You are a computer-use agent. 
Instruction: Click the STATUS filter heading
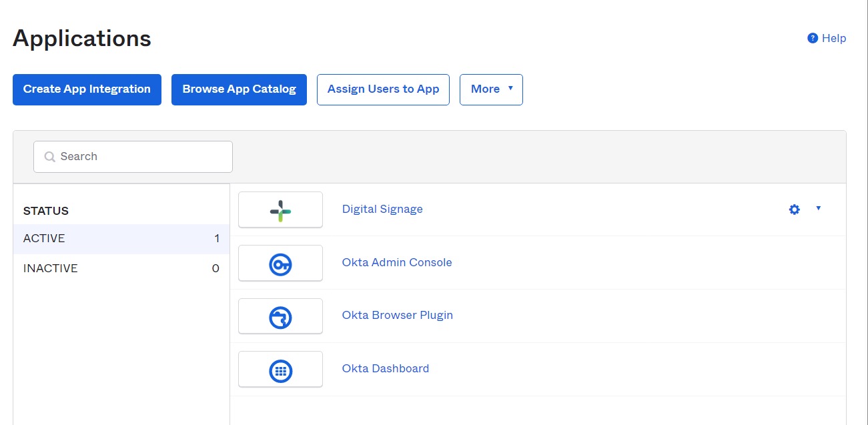[46, 211]
